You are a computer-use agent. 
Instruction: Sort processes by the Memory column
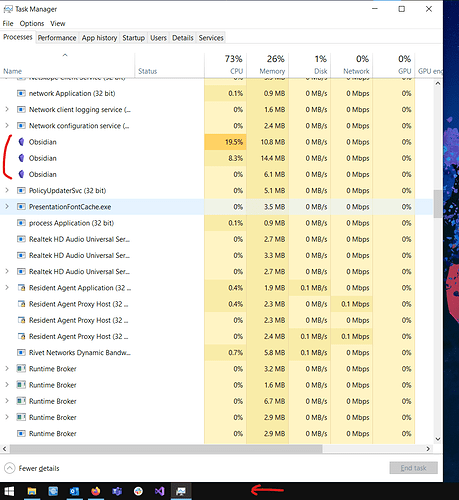(x=268, y=65)
